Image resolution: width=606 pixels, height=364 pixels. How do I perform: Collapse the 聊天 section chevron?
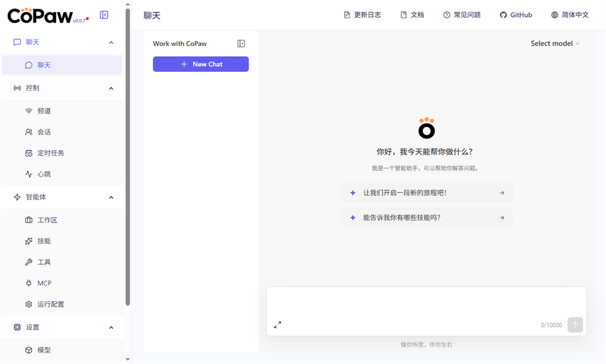pos(111,42)
